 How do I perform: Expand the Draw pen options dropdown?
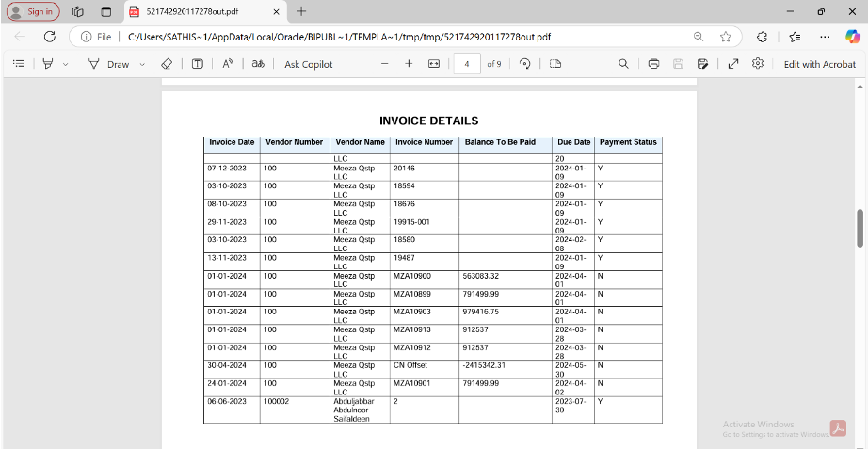(142, 64)
